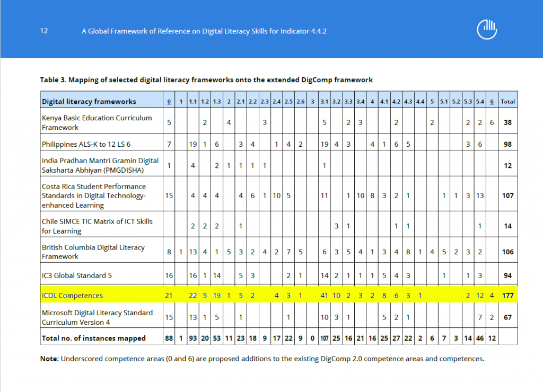Click the underscored '6' column header

(x=492, y=102)
